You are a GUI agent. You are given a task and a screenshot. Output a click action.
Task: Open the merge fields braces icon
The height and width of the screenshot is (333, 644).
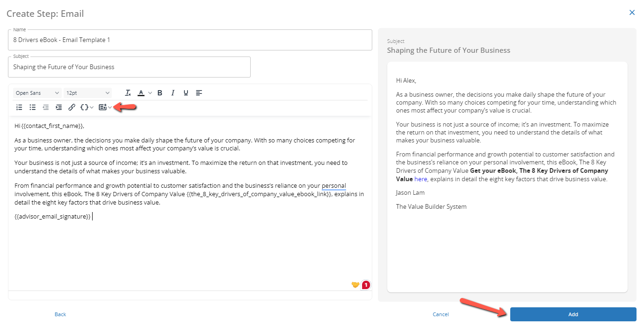click(85, 107)
